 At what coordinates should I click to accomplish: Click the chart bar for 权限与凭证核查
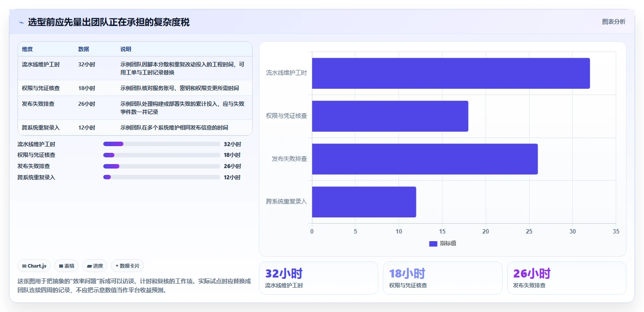click(x=390, y=116)
